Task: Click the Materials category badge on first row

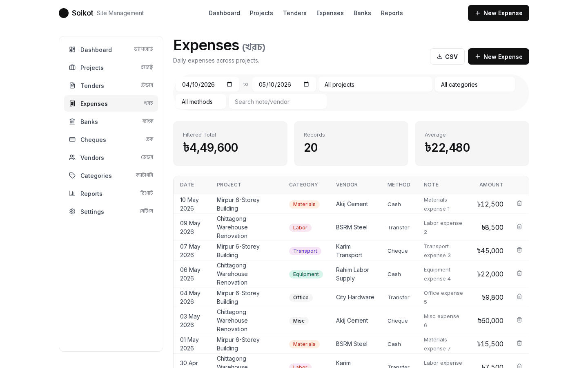Action: 304,204
